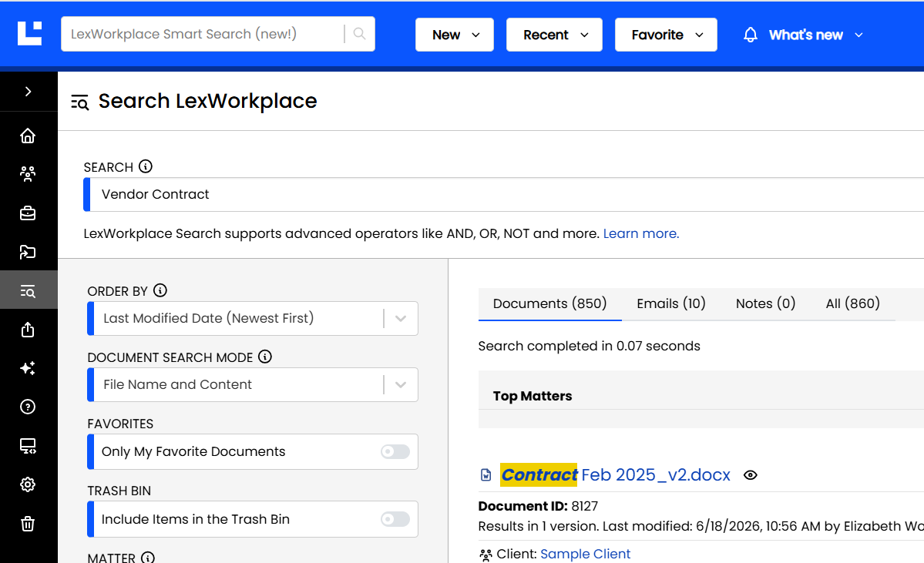924x563 pixels.
Task: Toggle Only My Favorite Documents switch
Action: point(395,451)
